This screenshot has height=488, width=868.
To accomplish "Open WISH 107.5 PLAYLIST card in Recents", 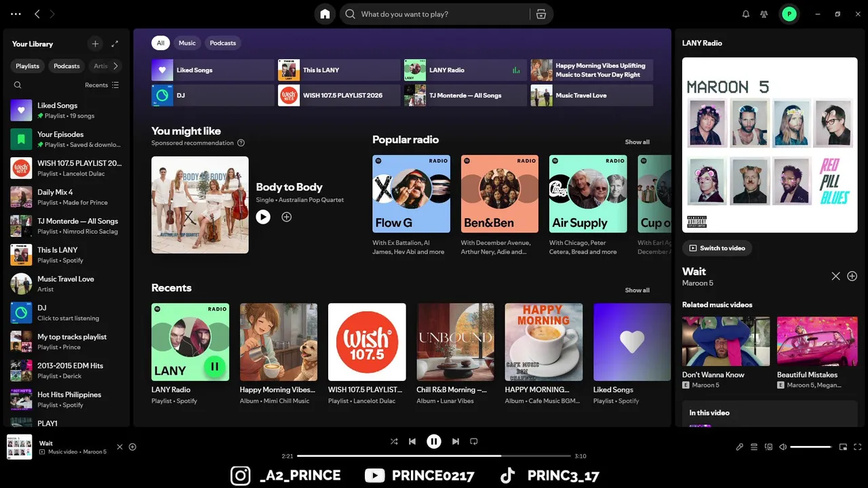I will tap(367, 354).
